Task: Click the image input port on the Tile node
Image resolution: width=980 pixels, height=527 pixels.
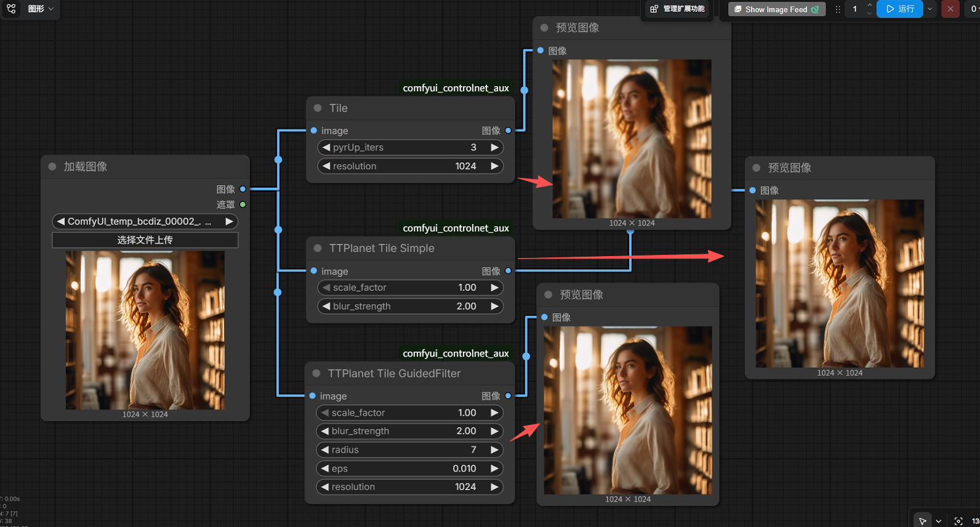Action: tap(314, 131)
